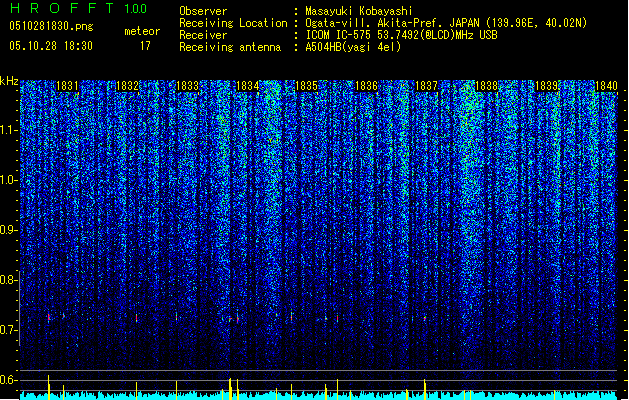This screenshot has width=629, height=400.
Task: Click the 1832 time axis label
Action: 127,86
